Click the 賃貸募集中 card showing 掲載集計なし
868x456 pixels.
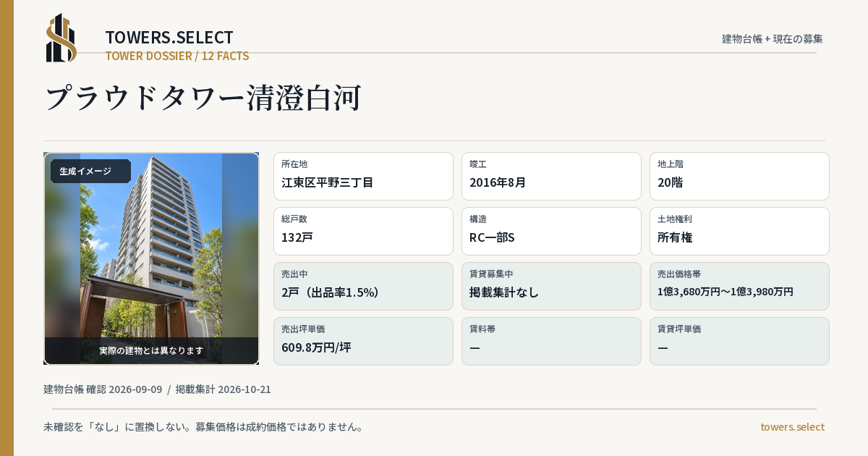pos(551,286)
